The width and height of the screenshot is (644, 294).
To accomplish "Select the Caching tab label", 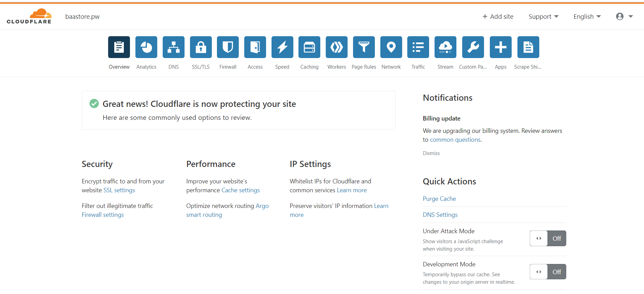I will pos(309,67).
